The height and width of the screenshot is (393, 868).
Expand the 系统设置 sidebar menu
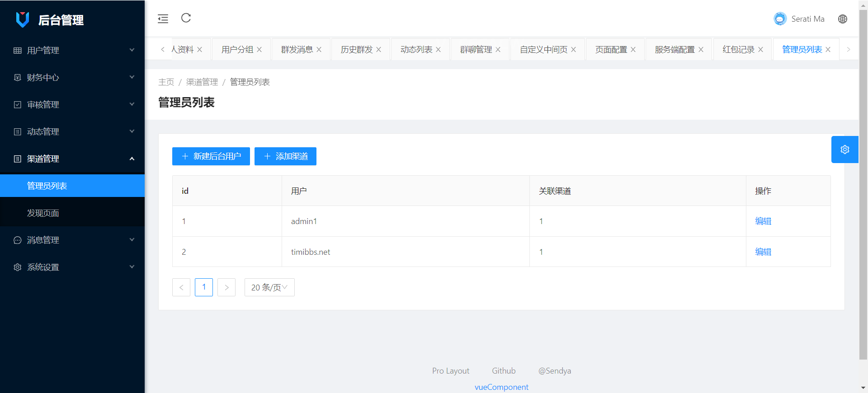pos(72,267)
